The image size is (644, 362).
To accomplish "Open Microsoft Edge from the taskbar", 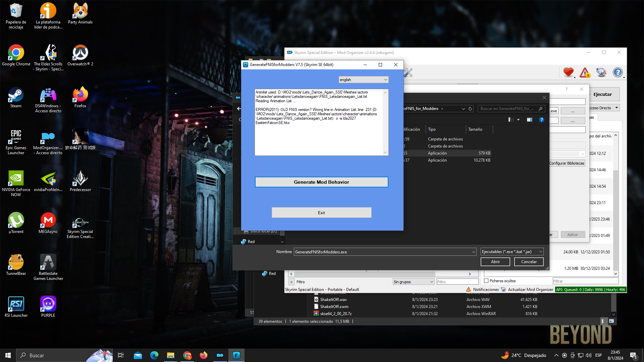I will 154,355.
